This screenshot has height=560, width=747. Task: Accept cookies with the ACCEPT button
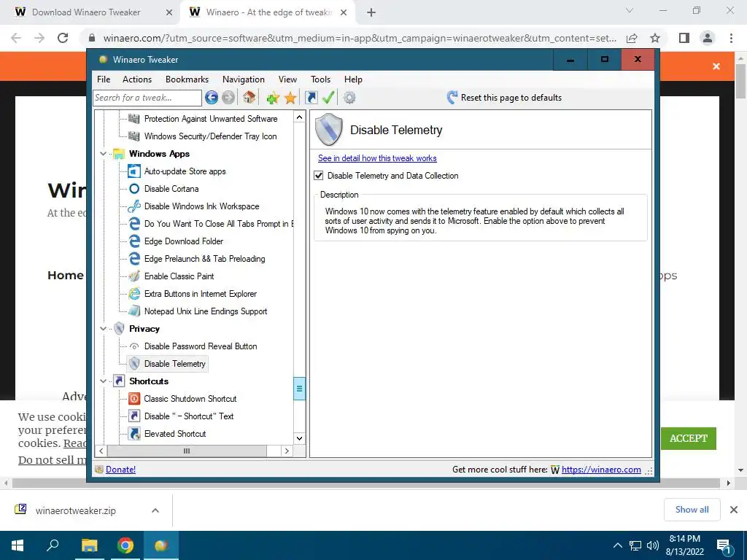689,438
